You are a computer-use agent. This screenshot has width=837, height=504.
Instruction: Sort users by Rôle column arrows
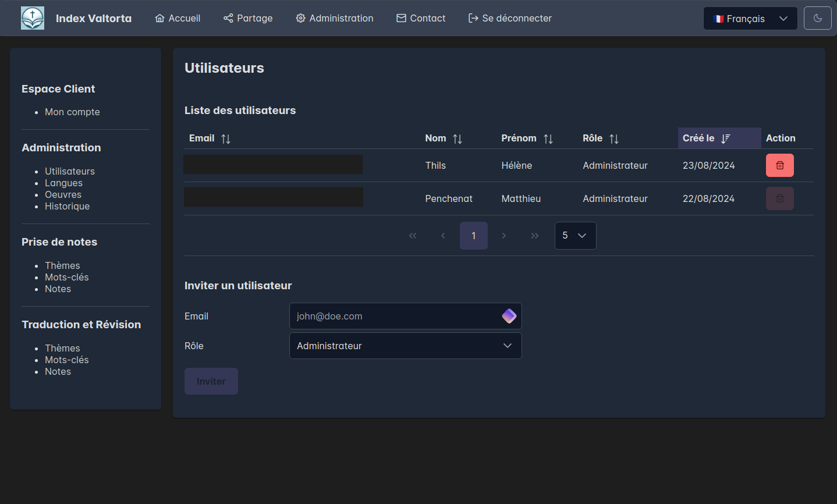[614, 139]
